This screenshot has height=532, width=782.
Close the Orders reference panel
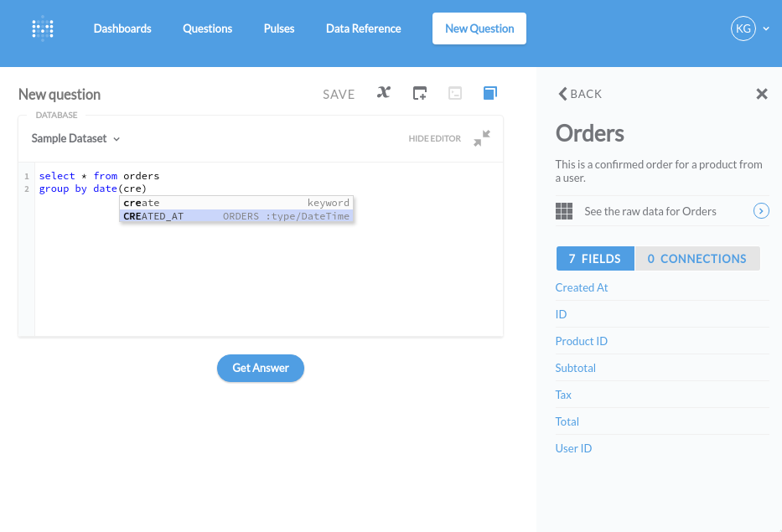point(762,94)
